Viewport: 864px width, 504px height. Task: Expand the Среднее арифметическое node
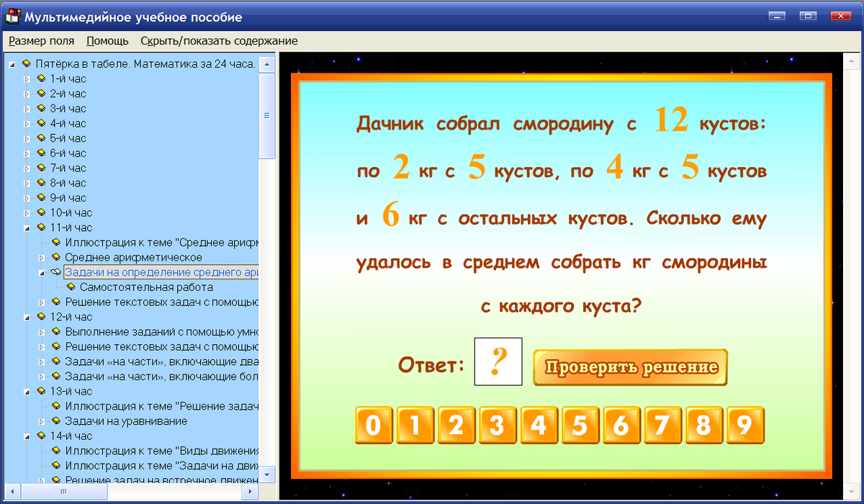click(x=42, y=257)
